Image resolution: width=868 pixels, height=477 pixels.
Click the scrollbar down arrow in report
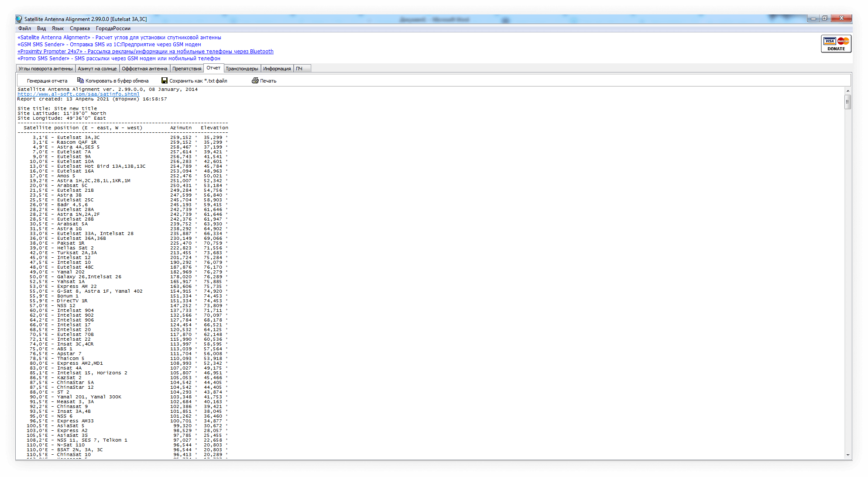click(x=847, y=455)
